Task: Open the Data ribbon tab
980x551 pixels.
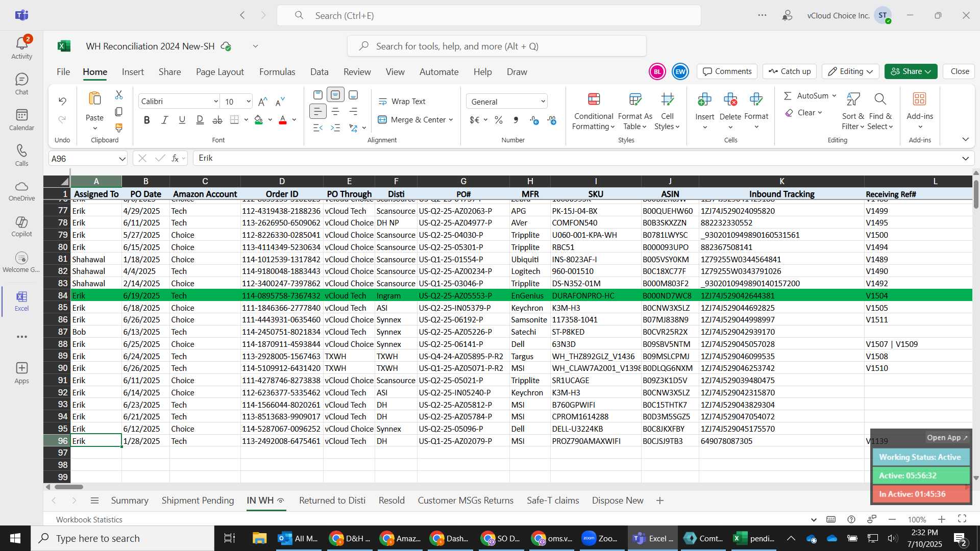Action: (x=320, y=72)
